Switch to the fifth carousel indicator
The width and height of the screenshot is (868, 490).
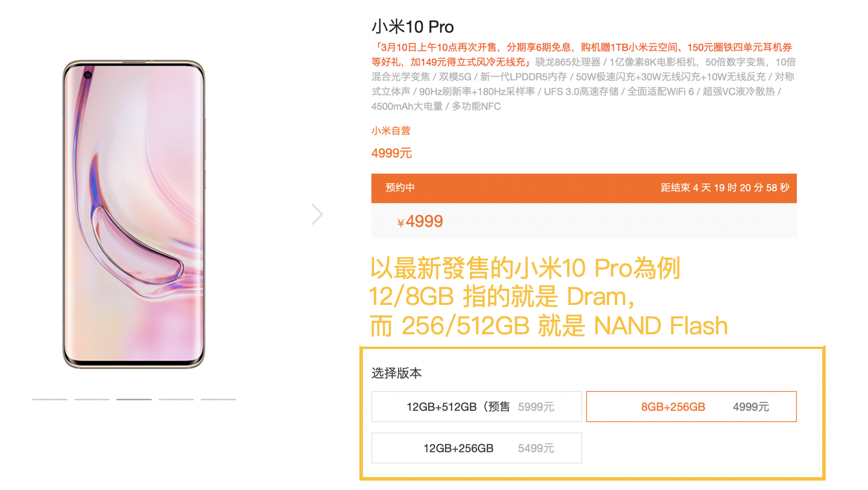click(218, 400)
